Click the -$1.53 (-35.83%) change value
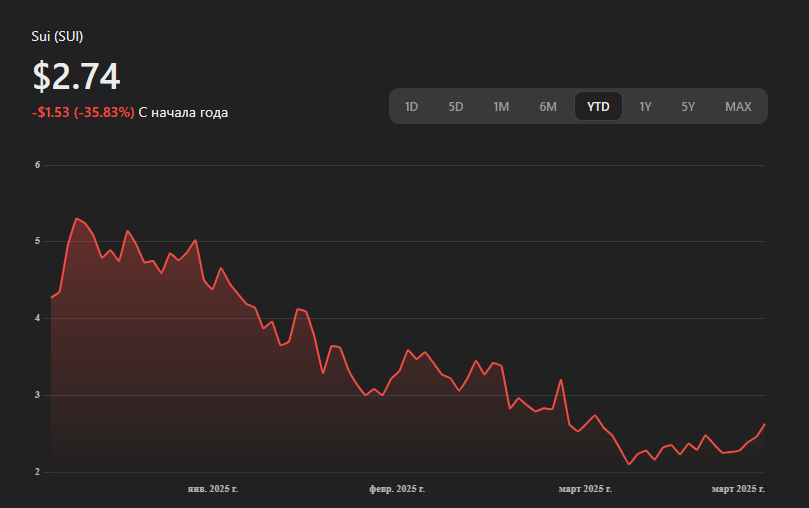Viewport: 809px width, 508px height. pos(83,112)
